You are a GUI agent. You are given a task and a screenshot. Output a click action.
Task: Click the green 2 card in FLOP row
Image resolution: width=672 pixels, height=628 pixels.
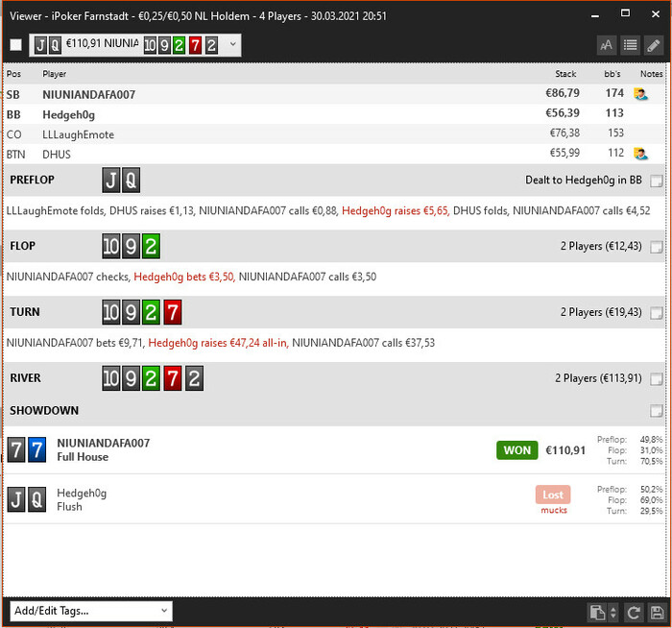151,246
